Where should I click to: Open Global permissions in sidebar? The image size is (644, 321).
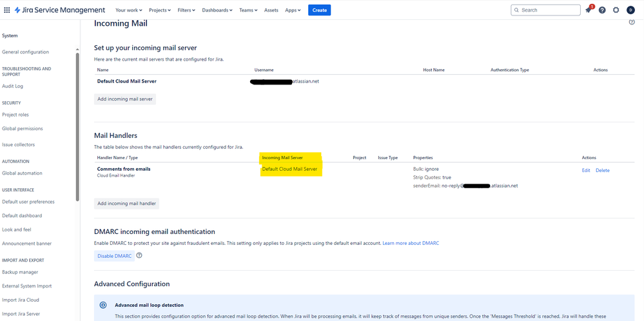pos(22,129)
